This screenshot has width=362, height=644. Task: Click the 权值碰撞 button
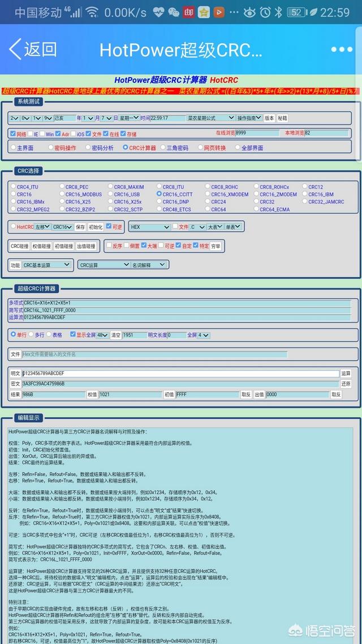[x=42, y=246]
